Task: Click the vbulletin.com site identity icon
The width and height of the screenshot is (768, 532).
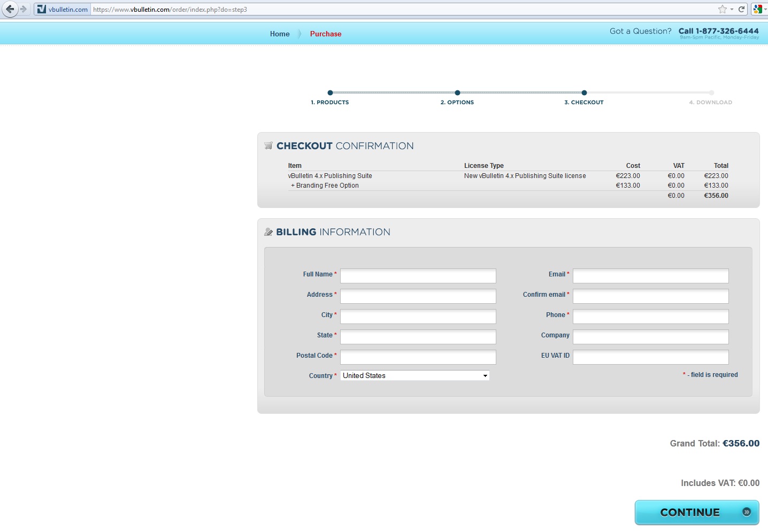Action: tap(42, 9)
